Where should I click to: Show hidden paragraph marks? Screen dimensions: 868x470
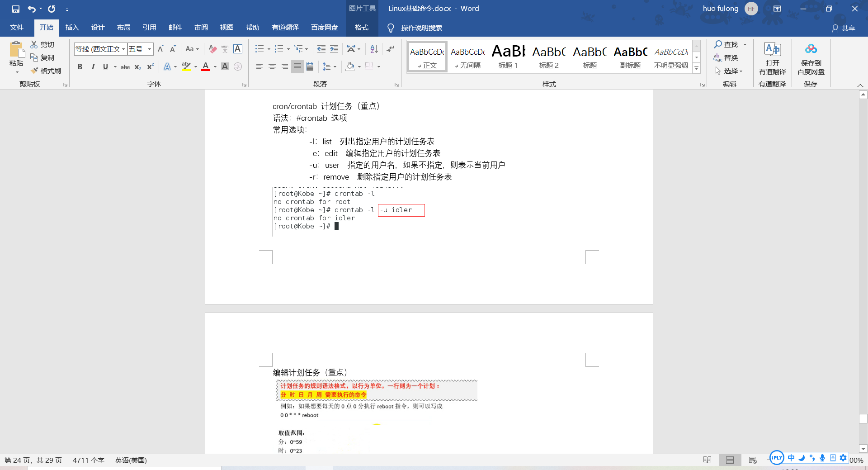pyautogui.click(x=390, y=49)
